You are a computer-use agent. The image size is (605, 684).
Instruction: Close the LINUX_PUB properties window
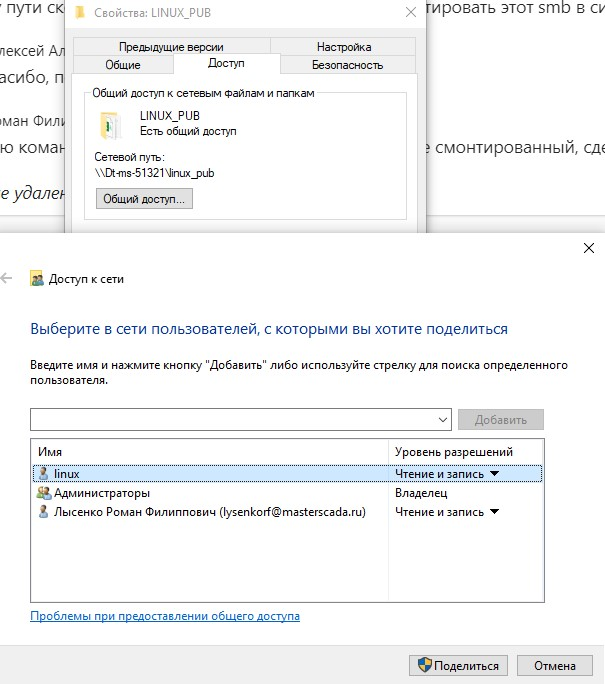click(410, 14)
